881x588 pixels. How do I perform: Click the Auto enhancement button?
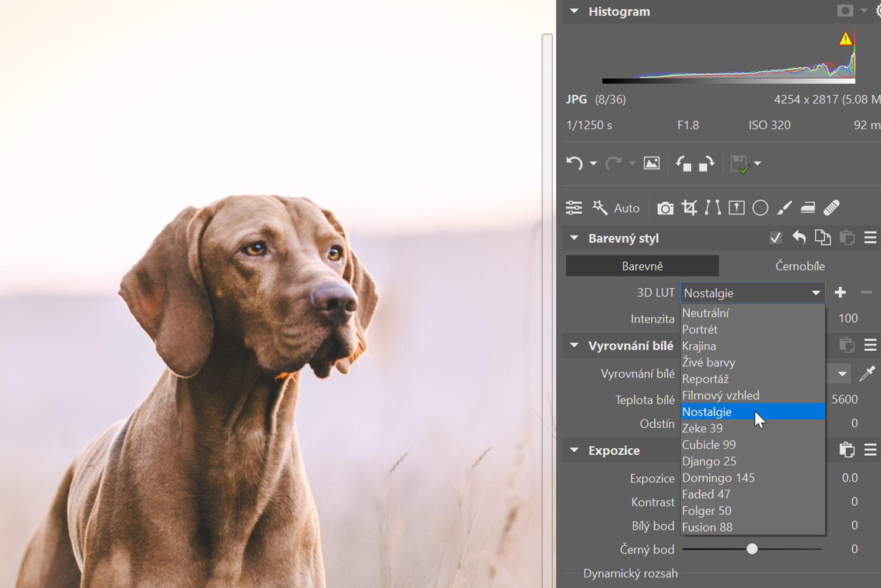(x=617, y=208)
